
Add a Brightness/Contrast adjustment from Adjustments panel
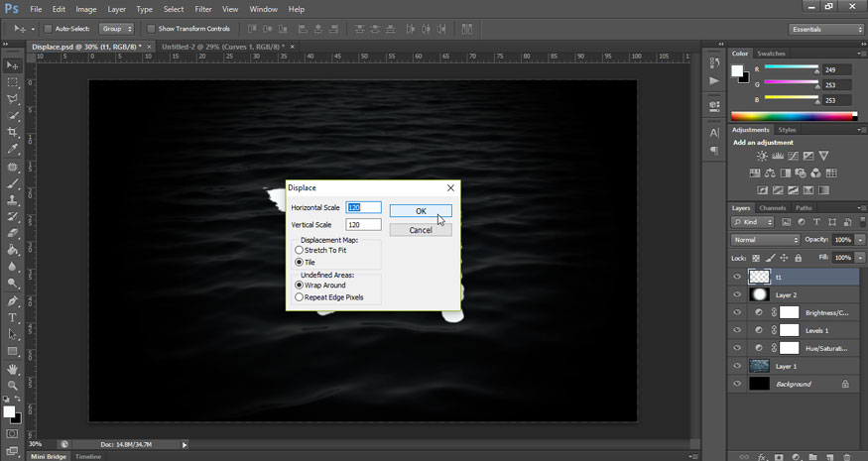point(762,156)
